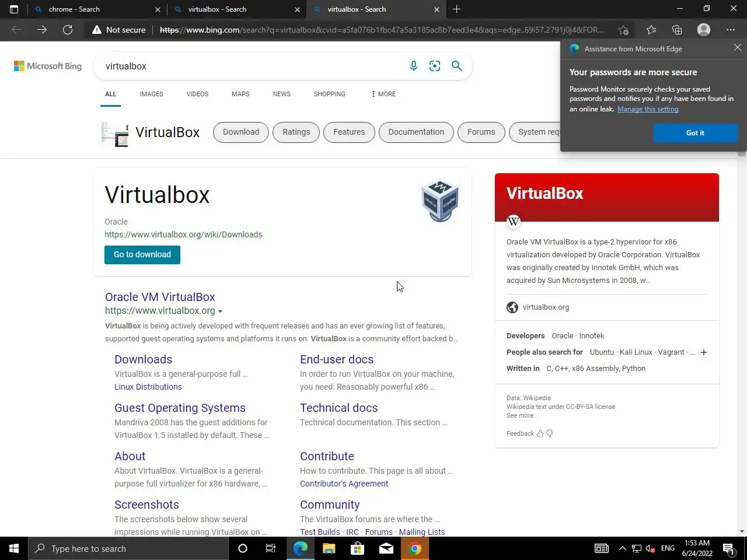Open the Technical docs link
The height and width of the screenshot is (560, 747).
[338, 408]
